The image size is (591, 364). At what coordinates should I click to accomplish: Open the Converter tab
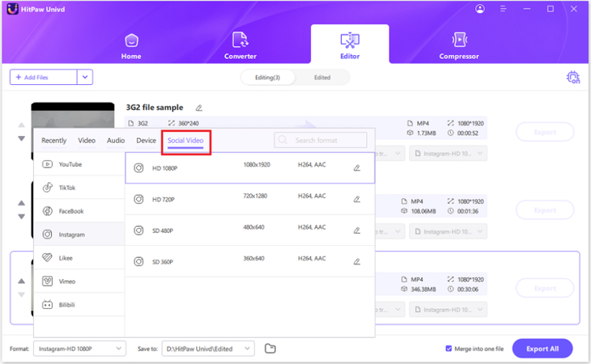coord(240,45)
